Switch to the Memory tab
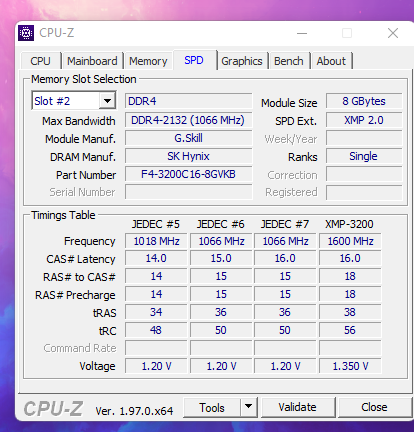This screenshot has height=432, width=414. point(148,61)
